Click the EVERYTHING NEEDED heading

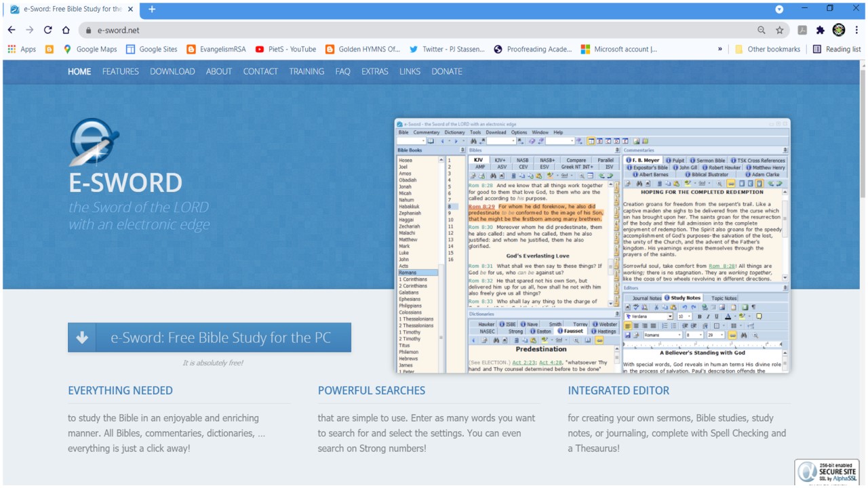(120, 390)
